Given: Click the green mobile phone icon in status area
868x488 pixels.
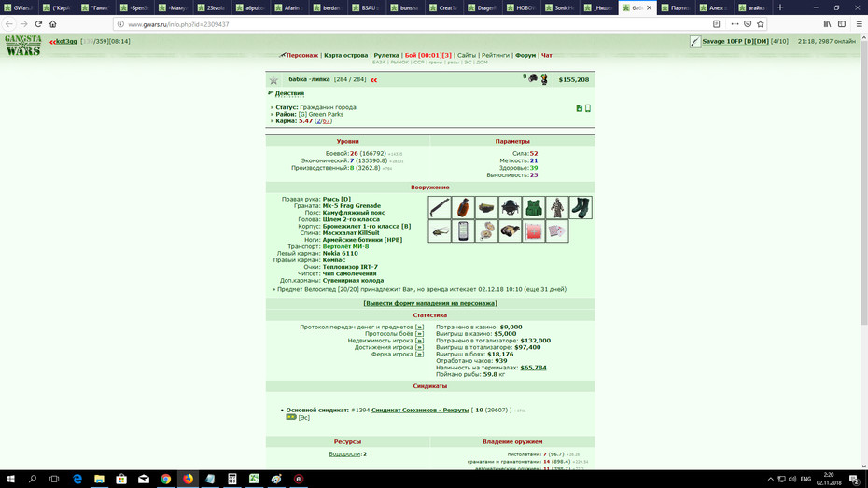Looking at the screenshot, I should (x=588, y=108).
